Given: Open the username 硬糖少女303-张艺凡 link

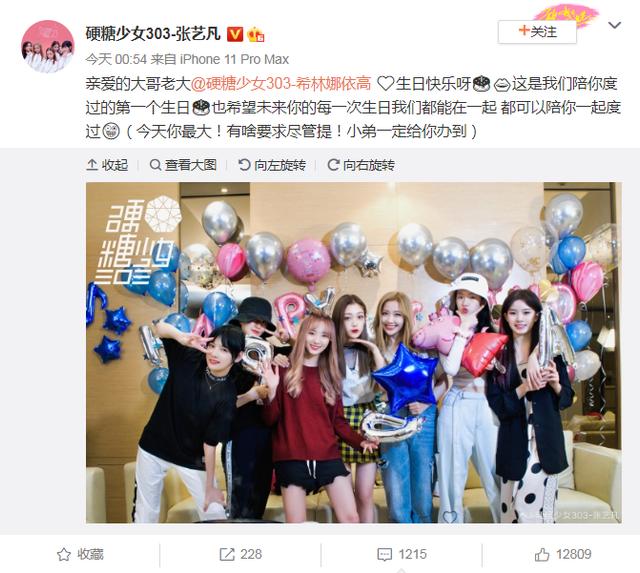Looking at the screenshot, I should click(x=153, y=33).
